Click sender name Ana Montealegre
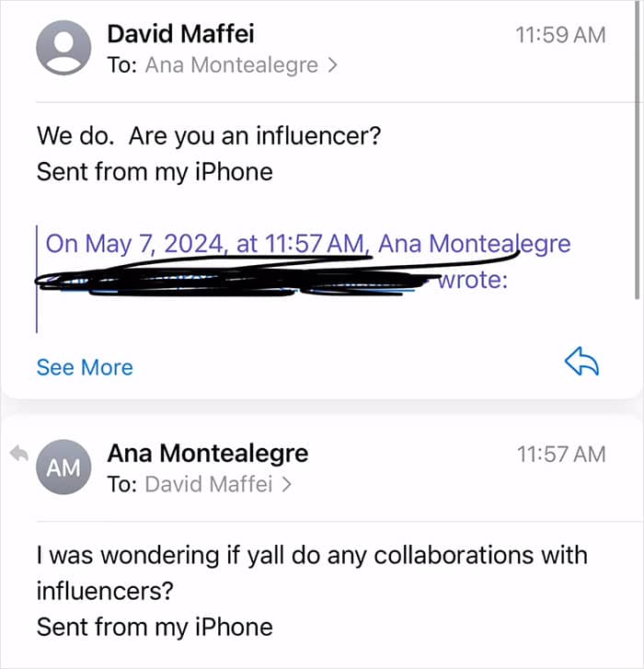This screenshot has width=644, height=669. 208,453
